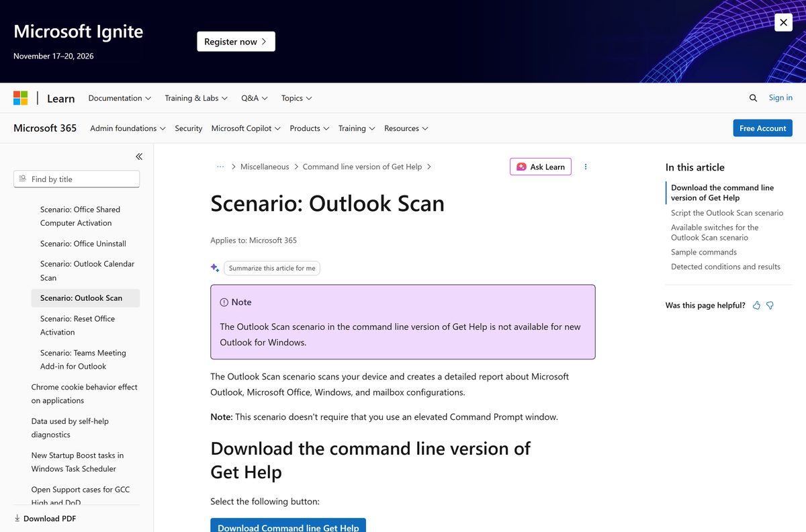Focus the Find by title input
Image resolution: width=806 pixels, height=532 pixels.
(x=77, y=179)
